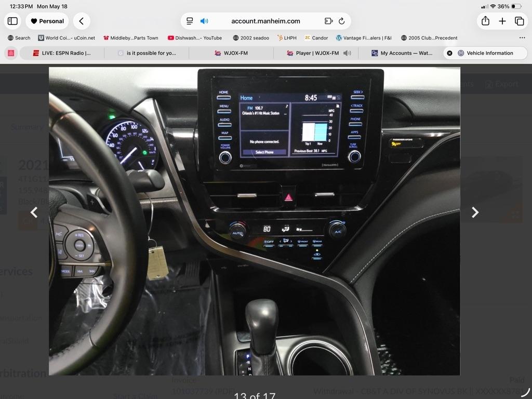The width and height of the screenshot is (532, 399).
Task: Mute the Player WJOX-FM tab audio
Action: point(347,54)
